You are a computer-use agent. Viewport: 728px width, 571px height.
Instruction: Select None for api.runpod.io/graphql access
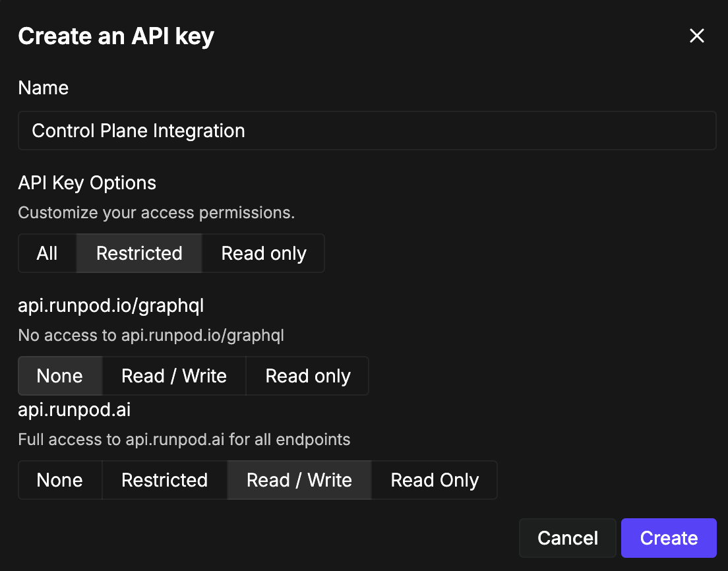click(60, 376)
